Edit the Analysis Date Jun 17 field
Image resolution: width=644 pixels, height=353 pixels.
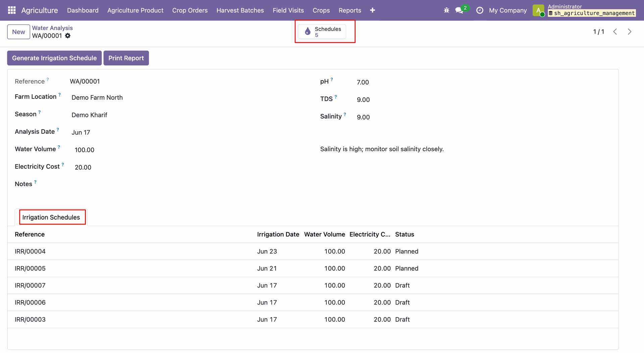tap(81, 132)
